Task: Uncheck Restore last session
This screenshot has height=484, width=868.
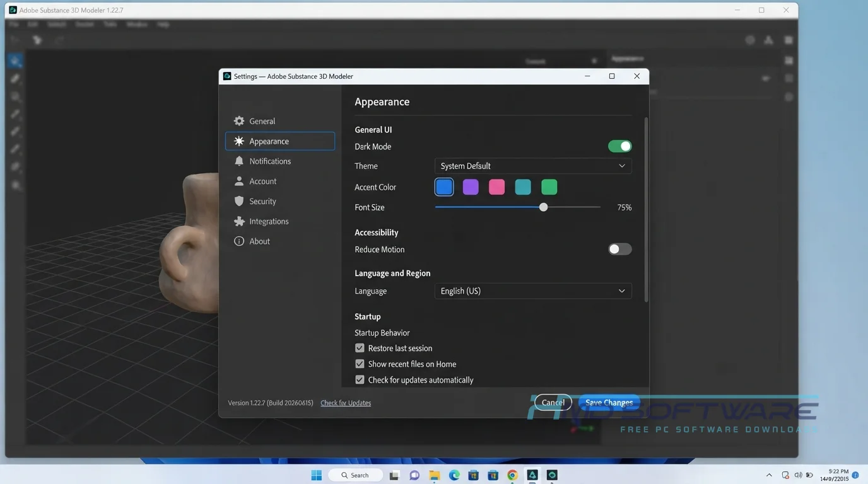Action: coord(360,348)
